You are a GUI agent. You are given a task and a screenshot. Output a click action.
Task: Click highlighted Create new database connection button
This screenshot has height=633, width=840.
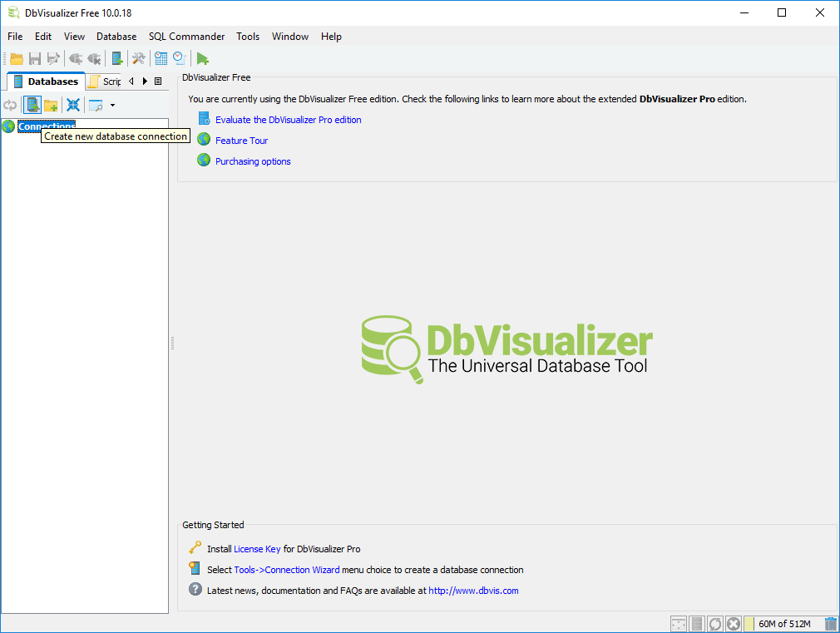tap(32, 105)
